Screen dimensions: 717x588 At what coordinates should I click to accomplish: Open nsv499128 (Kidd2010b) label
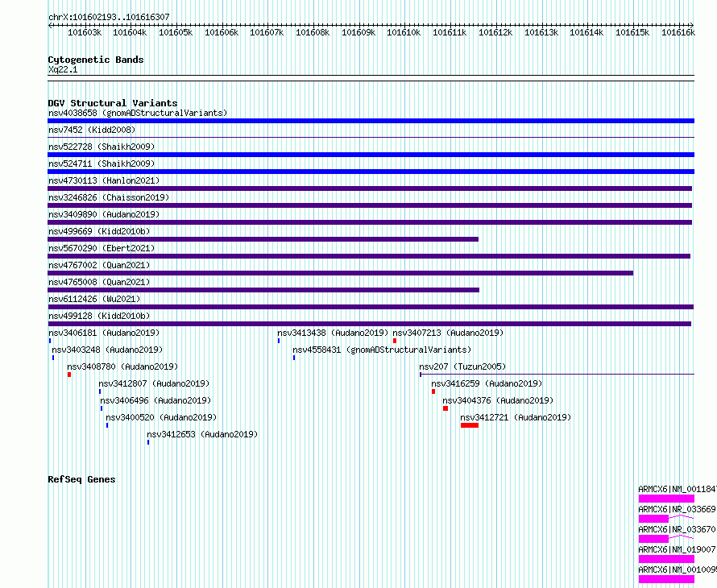99,316
